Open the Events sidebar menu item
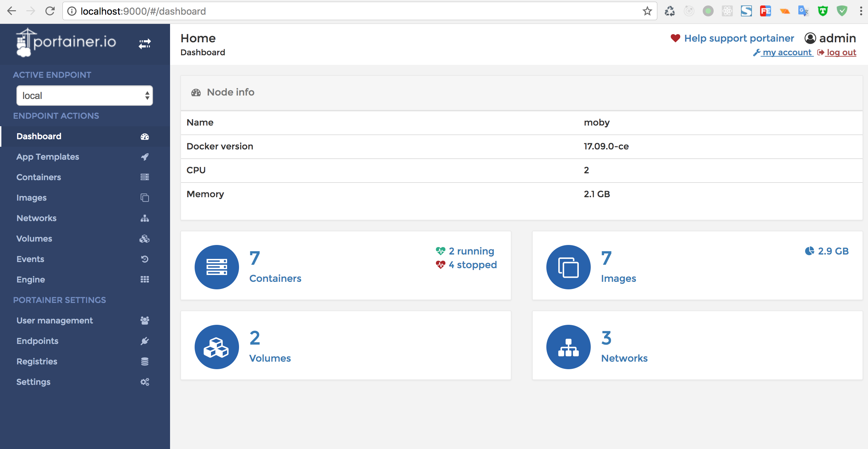 pos(30,259)
